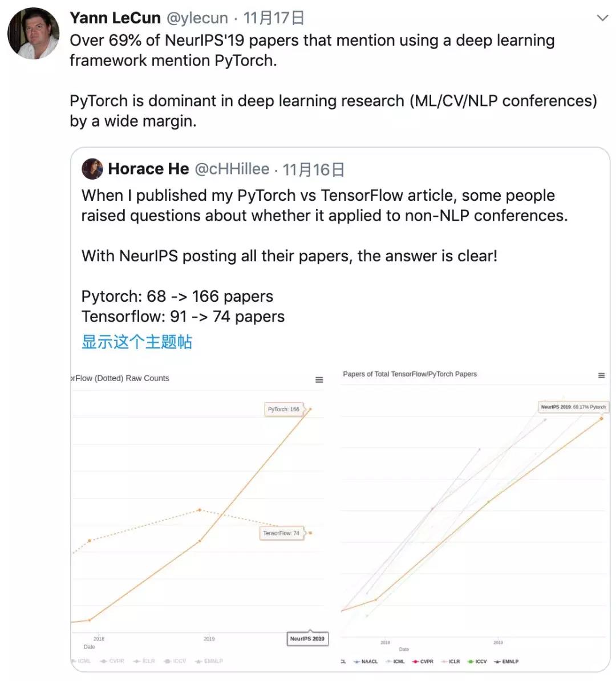
Task: Toggle greyed EMNLP in left legend
Action: pyautogui.click(x=209, y=661)
